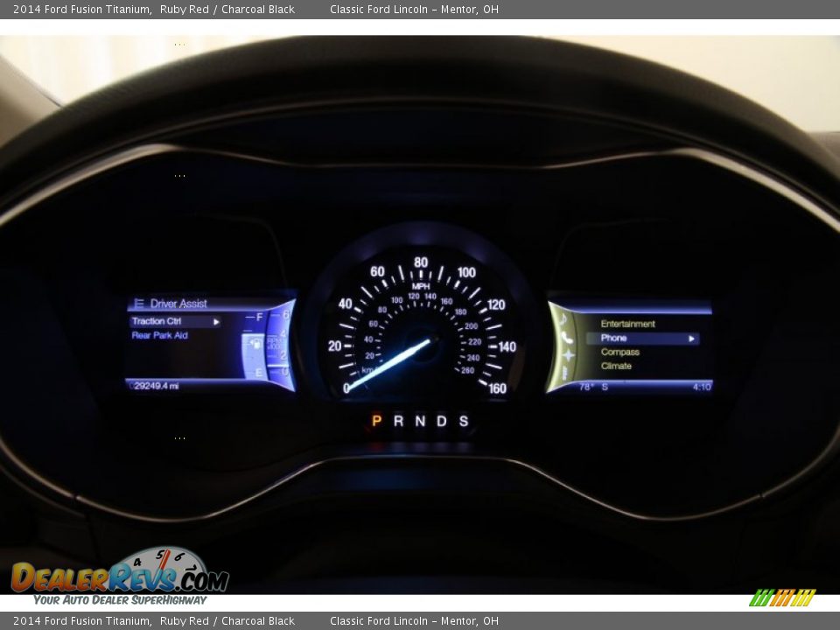
Task: Select Climate from the right menu
Action: [x=618, y=366]
